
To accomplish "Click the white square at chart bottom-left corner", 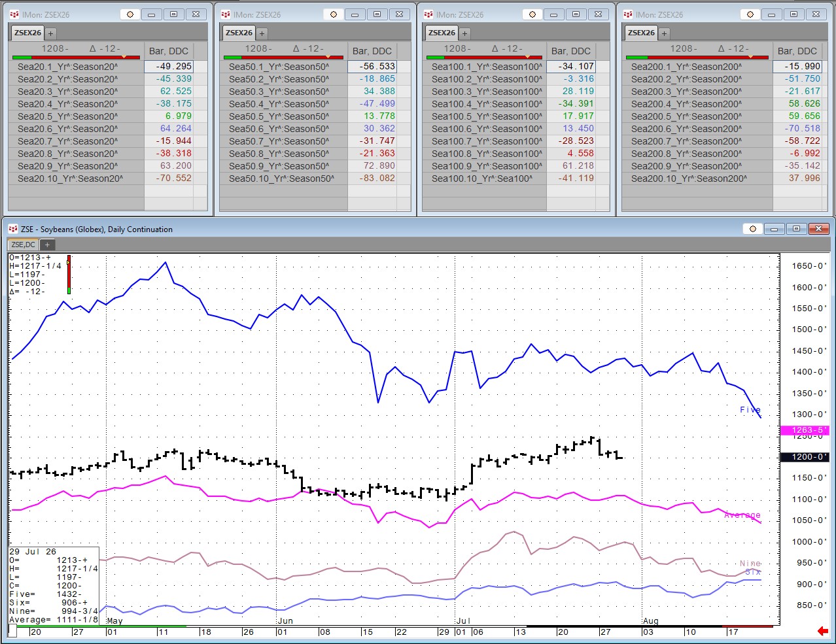I will 12,630.
